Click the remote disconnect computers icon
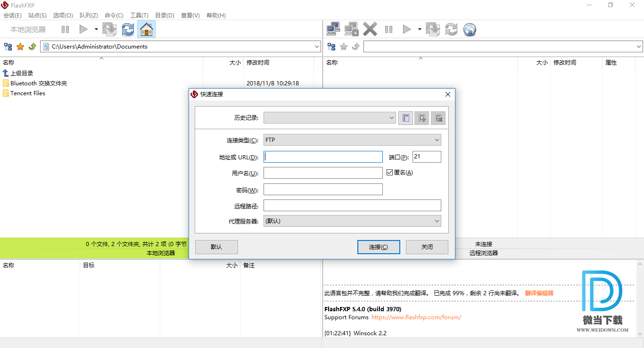 coord(352,29)
